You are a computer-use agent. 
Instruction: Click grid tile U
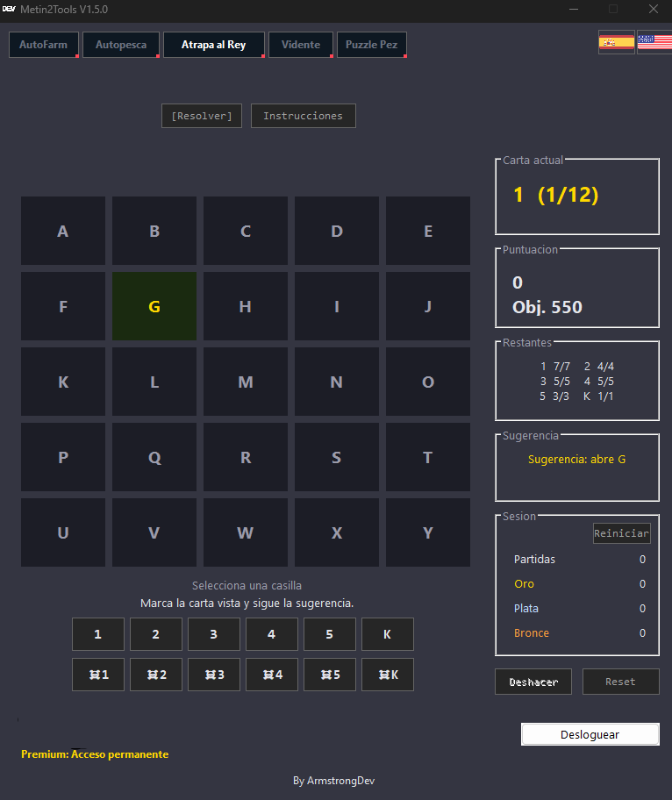pos(63,532)
